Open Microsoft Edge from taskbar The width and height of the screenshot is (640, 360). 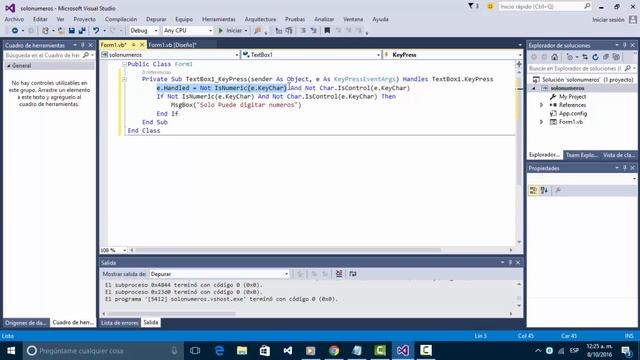[219, 351]
